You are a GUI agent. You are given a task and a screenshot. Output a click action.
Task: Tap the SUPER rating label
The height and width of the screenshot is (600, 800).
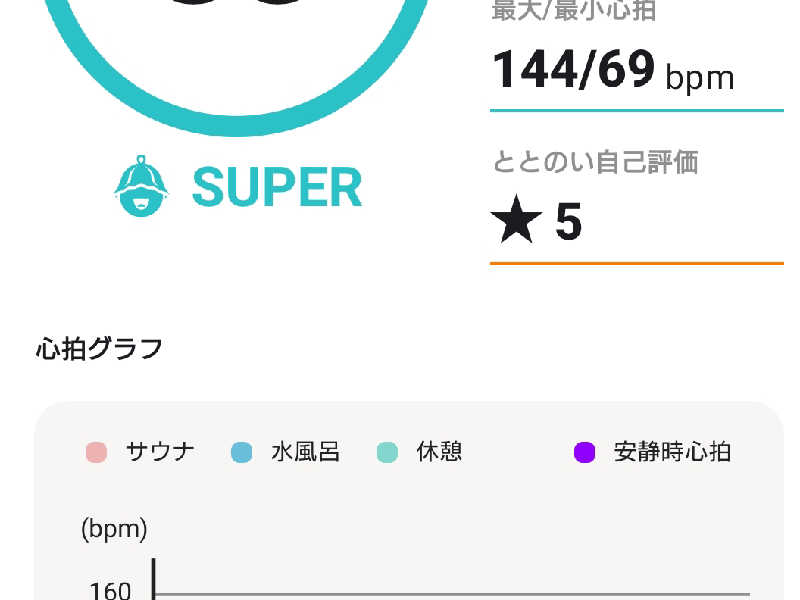pyautogui.click(x=277, y=187)
